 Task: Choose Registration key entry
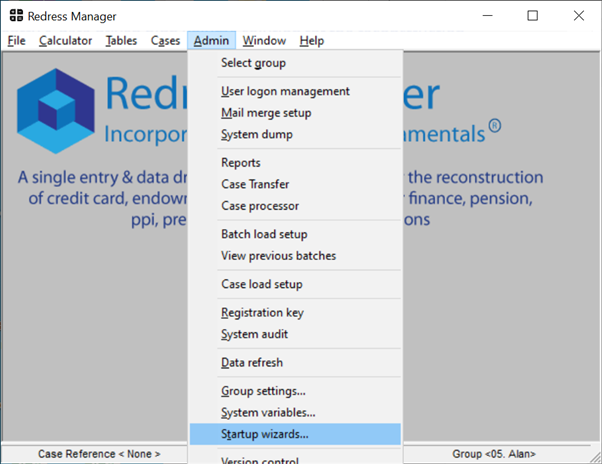point(295,312)
